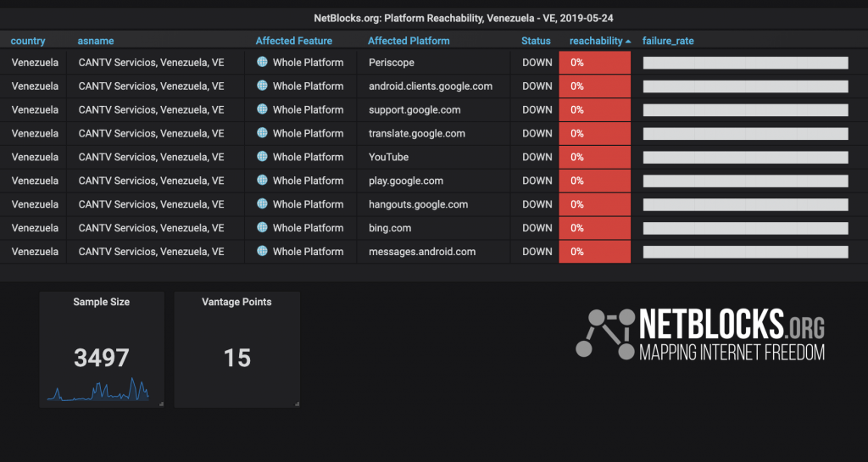Select the translate.google.com cell
The width and height of the screenshot is (868, 462).
tap(416, 133)
